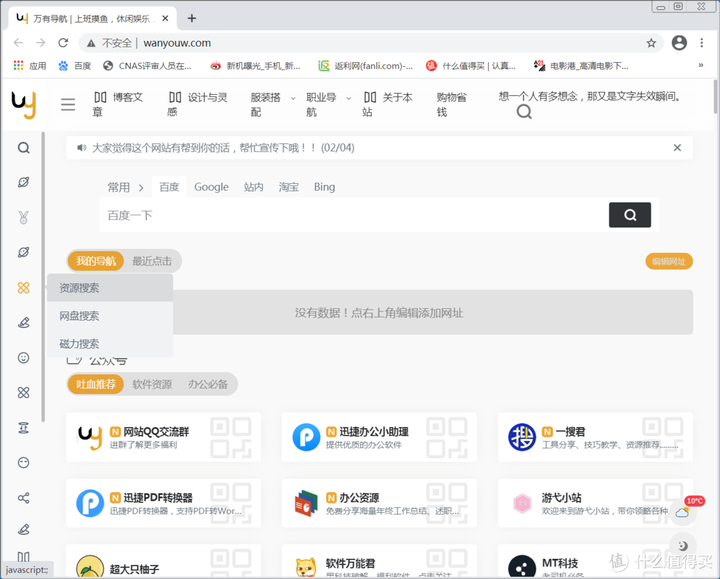
Task: Close the announcement banner
Action: tap(677, 148)
